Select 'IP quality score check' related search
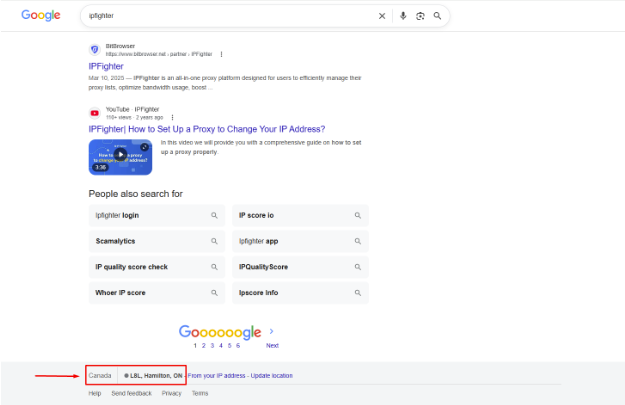Screen dimensions: 625x405 (157, 267)
